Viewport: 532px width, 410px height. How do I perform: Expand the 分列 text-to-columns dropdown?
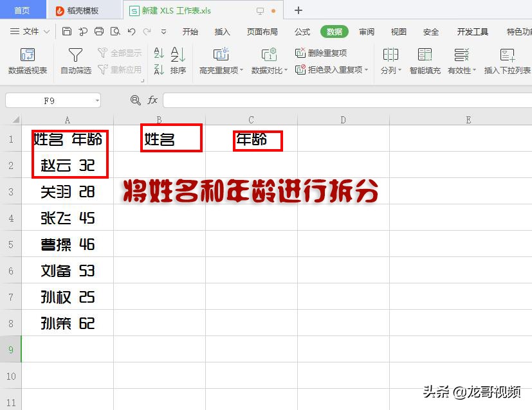pos(400,71)
